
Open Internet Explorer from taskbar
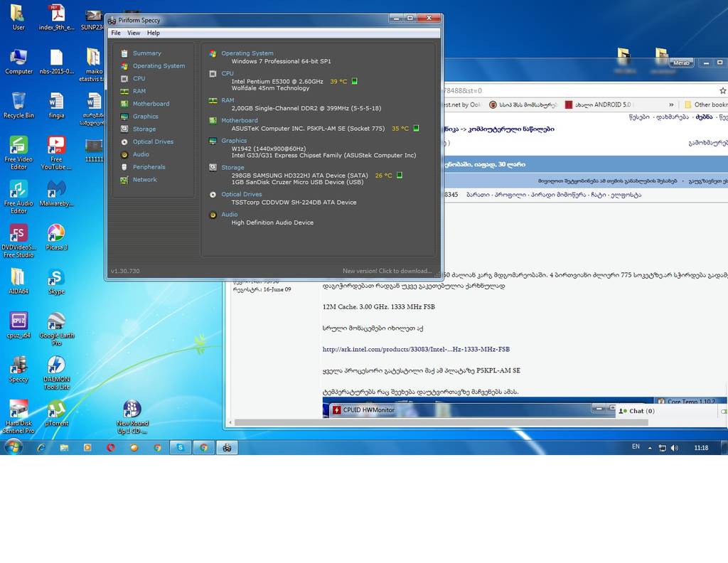tap(41, 447)
